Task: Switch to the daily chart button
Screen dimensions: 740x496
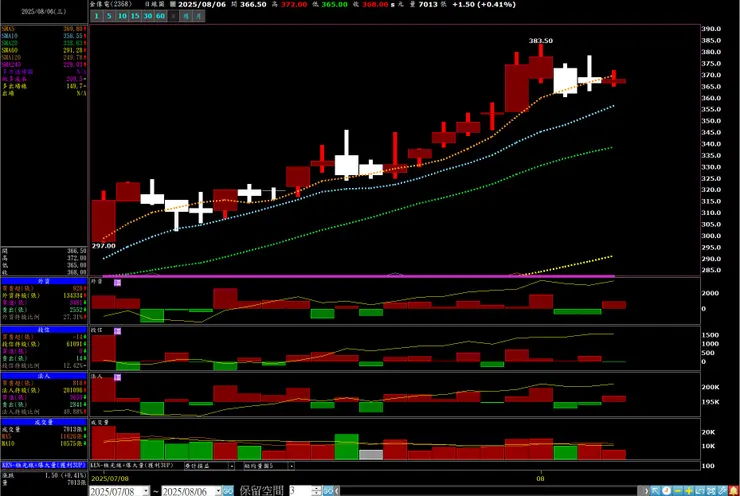Action: (173, 16)
